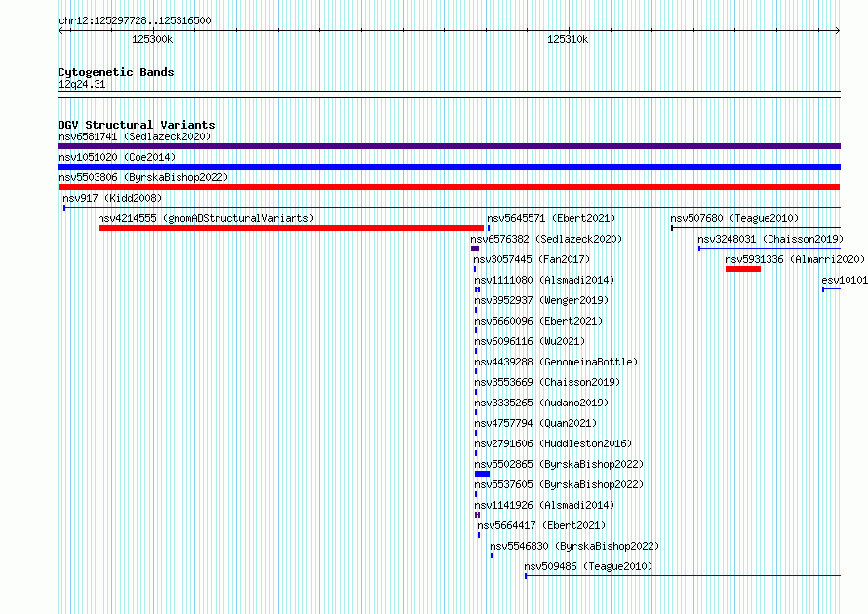Click the nsv3952937 (Wenger2019) label

pos(541,300)
